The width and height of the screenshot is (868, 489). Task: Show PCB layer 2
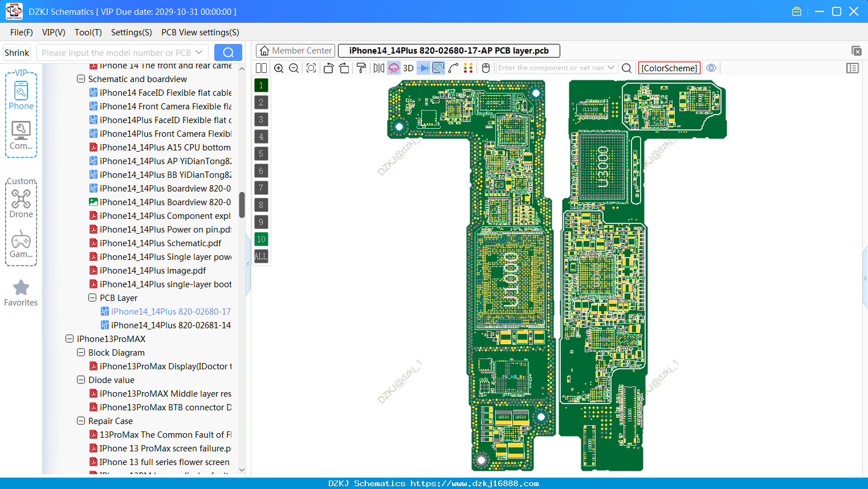click(x=261, y=102)
